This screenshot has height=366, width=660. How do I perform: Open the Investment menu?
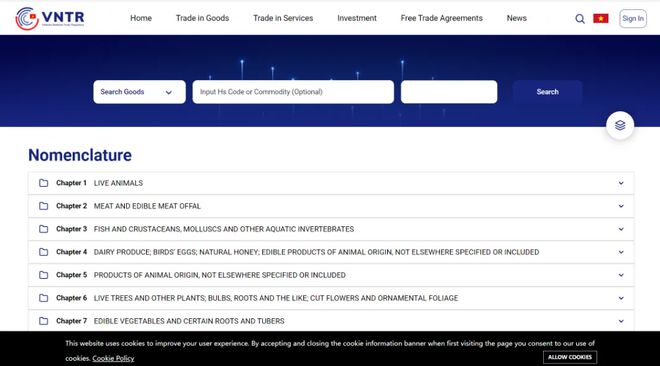pyautogui.click(x=357, y=18)
